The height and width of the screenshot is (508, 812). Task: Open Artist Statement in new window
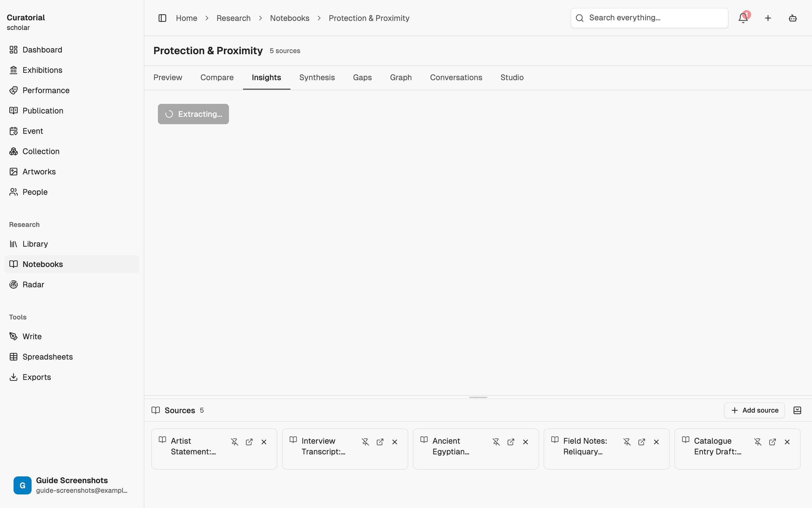point(249,442)
